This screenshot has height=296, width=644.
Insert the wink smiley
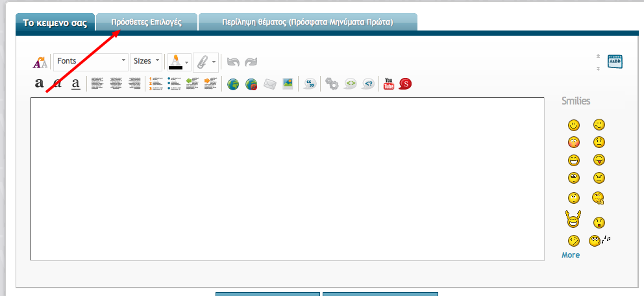tap(599, 125)
